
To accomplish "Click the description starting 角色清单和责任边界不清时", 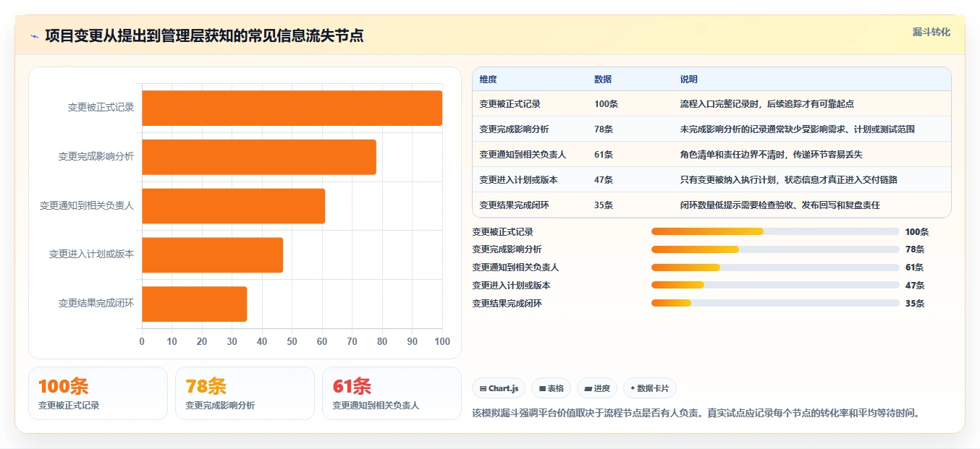I will click(772, 155).
